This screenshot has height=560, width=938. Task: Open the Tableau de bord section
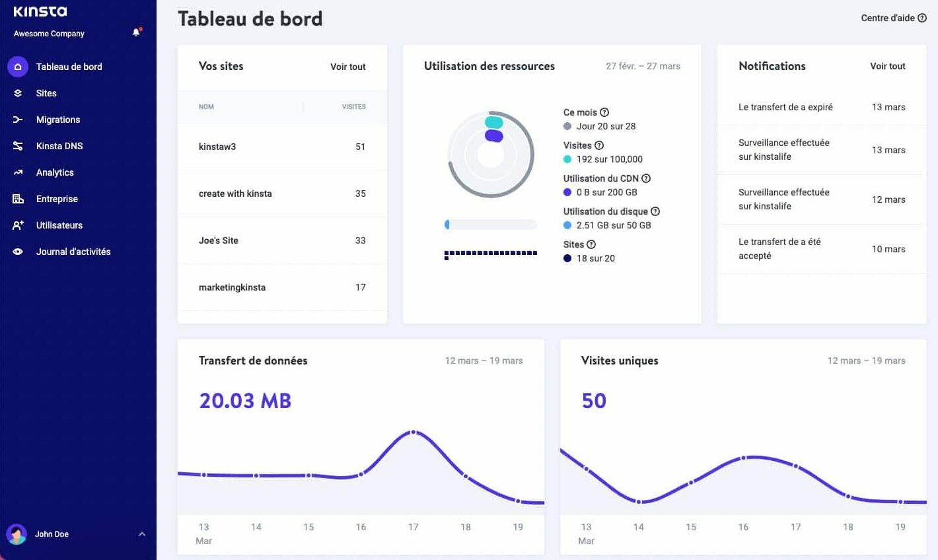pyautogui.click(x=69, y=67)
